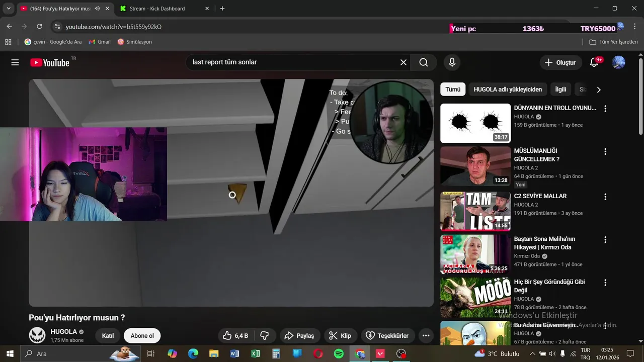Click the Abone ol subscribe button
The image size is (644, 362).
142,336
